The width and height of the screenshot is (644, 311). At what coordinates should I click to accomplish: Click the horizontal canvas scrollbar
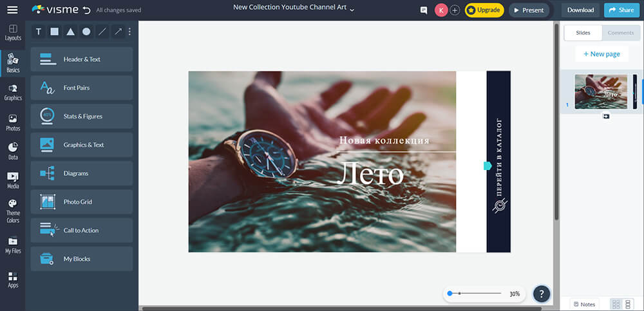point(342,308)
